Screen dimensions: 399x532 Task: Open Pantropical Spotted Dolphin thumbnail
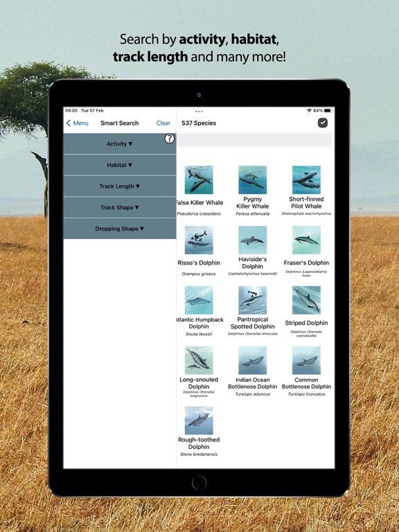point(252,300)
